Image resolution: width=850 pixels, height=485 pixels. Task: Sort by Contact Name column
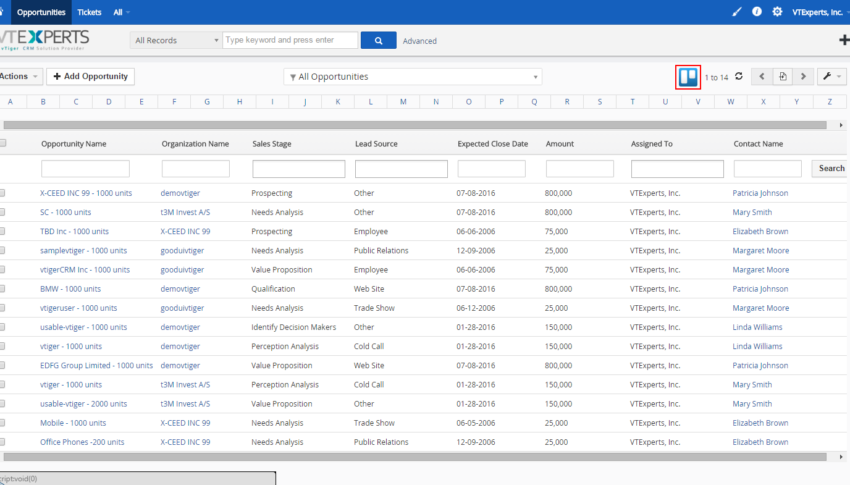point(758,144)
